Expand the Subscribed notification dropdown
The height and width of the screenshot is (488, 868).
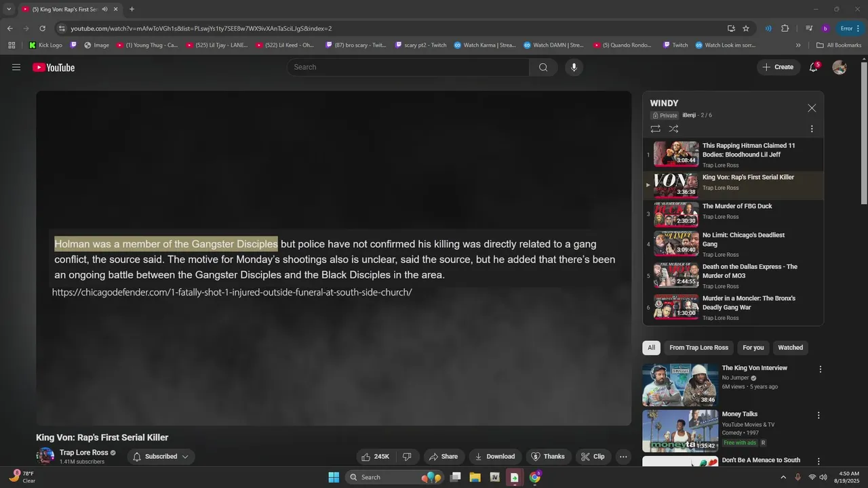click(161, 457)
